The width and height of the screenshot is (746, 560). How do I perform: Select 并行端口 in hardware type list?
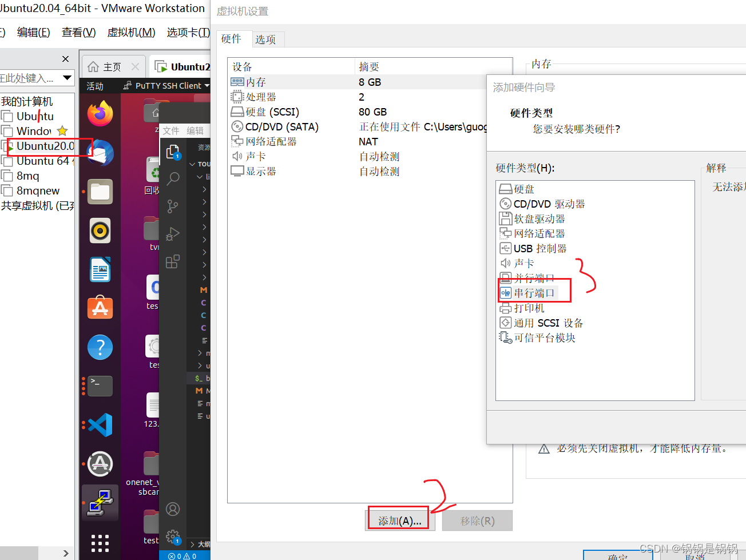tap(528, 278)
